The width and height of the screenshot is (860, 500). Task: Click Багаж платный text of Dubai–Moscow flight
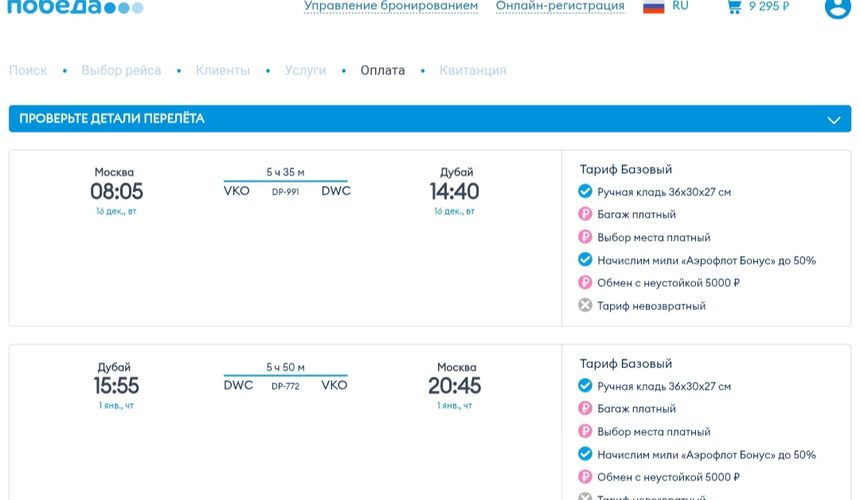pos(636,408)
